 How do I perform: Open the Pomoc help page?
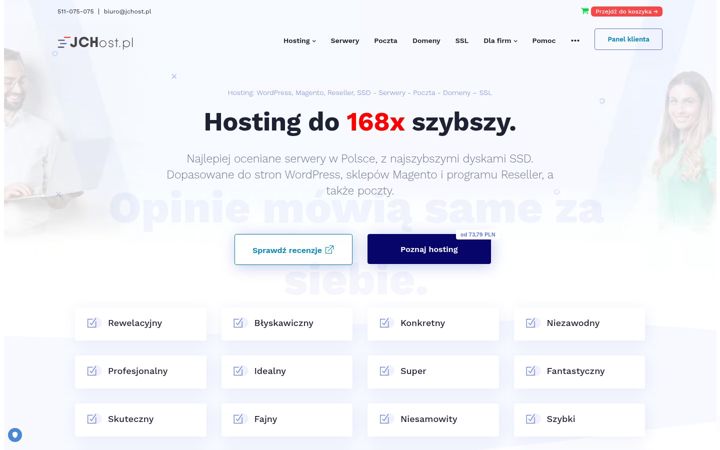[x=544, y=40]
